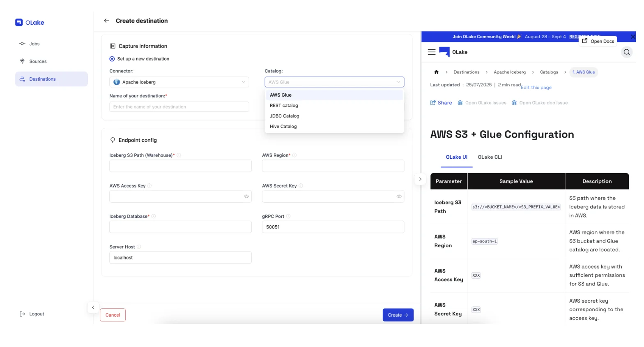The height and width of the screenshot is (347, 644).
Task: Click the info icon beside gRPC Port
Action: click(288, 216)
